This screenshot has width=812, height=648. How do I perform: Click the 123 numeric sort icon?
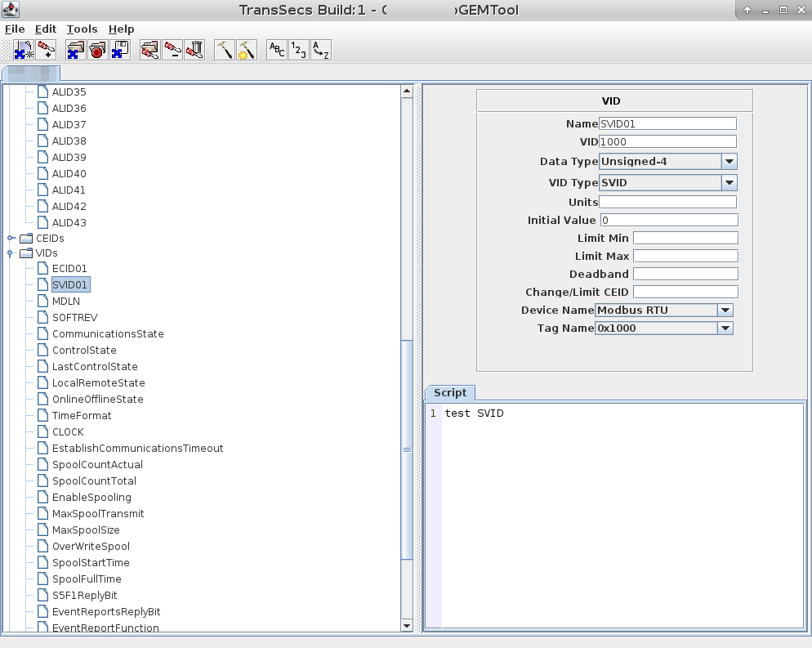pyautogui.click(x=299, y=50)
